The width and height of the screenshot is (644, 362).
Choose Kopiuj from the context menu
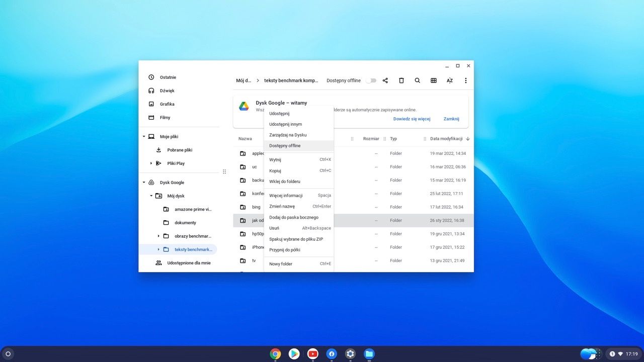(x=299, y=171)
